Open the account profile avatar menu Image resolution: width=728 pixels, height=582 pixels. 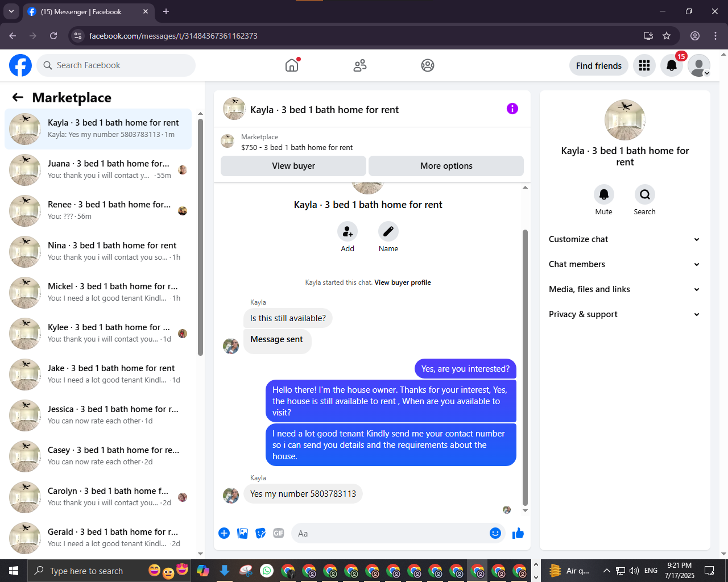click(x=699, y=65)
